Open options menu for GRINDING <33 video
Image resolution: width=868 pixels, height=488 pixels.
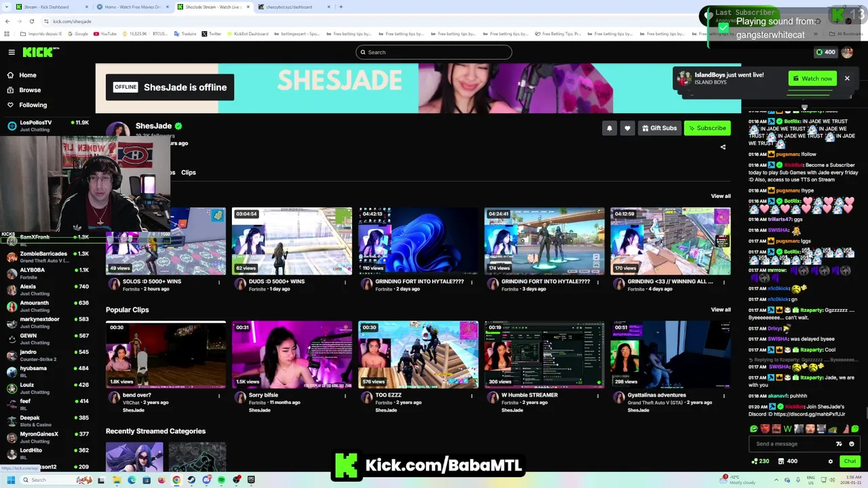(724, 282)
